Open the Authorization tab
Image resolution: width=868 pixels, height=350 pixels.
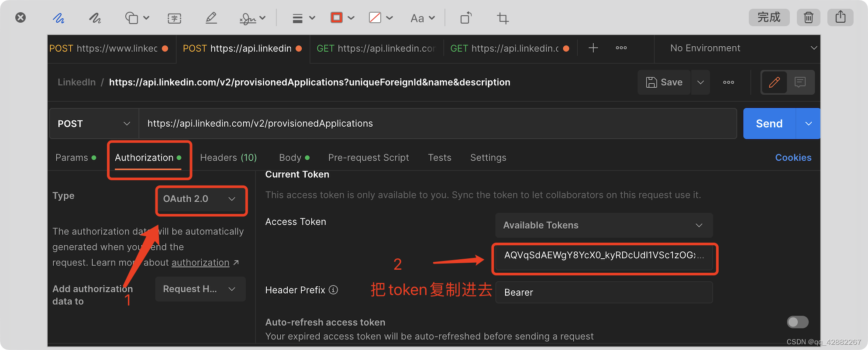click(x=148, y=158)
